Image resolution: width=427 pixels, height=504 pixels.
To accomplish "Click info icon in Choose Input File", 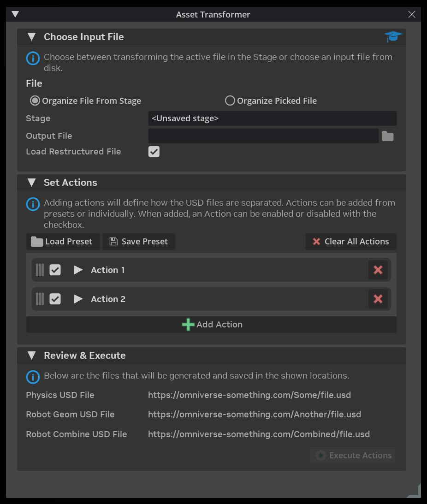I will point(33,59).
